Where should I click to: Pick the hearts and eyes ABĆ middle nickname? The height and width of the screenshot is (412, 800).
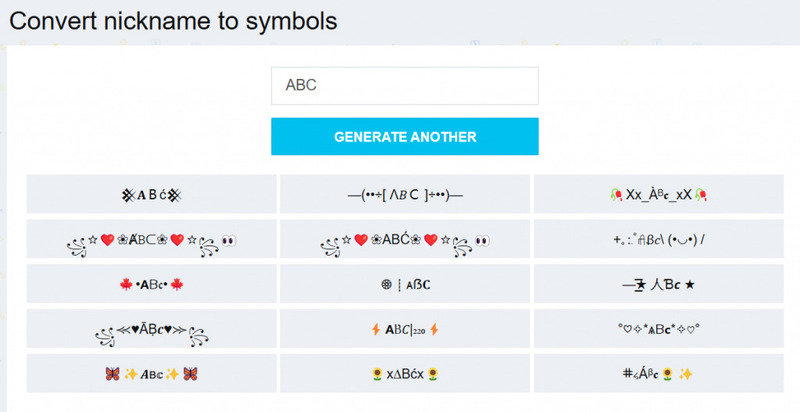(x=405, y=239)
